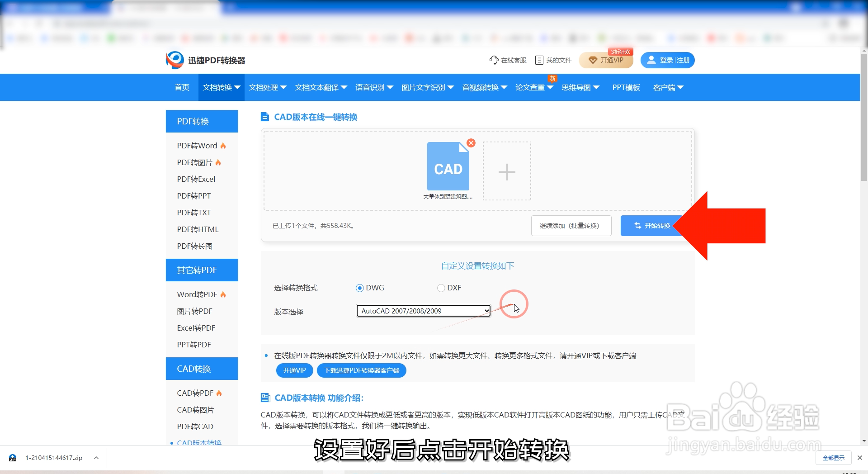Open downloaded 1-210415144617.zip file

coord(54,458)
